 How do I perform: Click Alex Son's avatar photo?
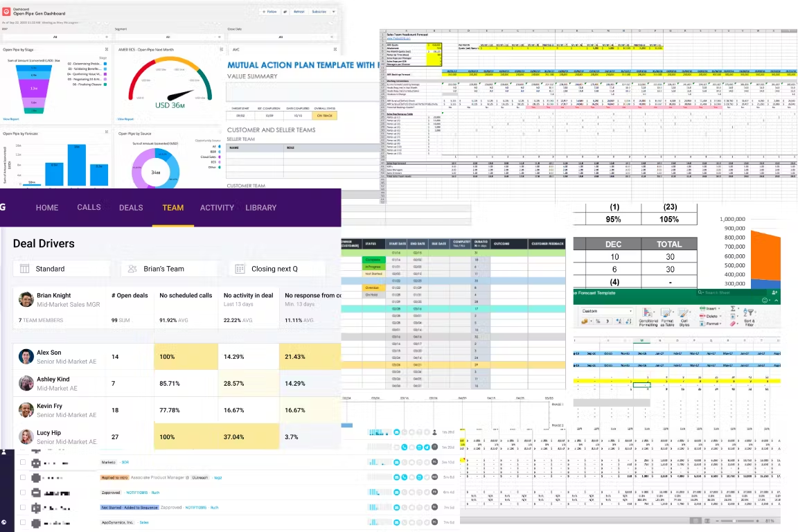click(26, 356)
